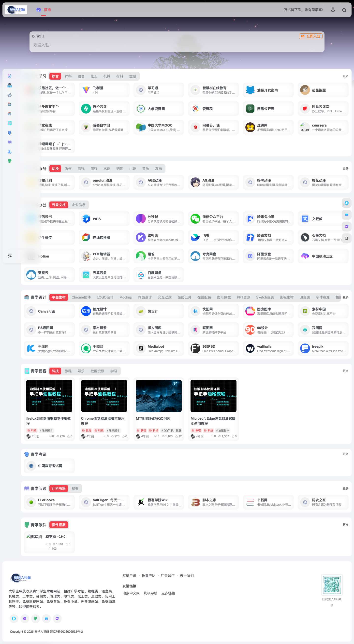Open the 脚本猫 - 0.9.0 software card

(x=49, y=542)
